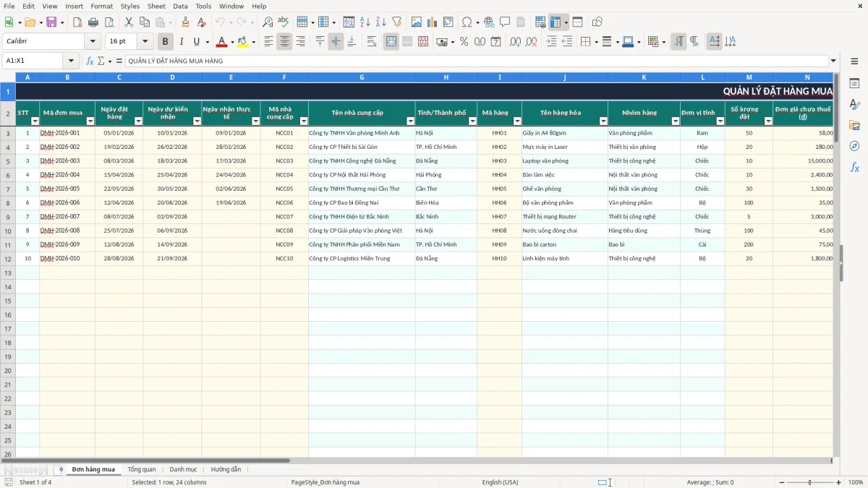Image resolution: width=868 pixels, height=488 pixels.
Task: Open the sidebar Properties panel icon
Action: [x=854, y=84]
